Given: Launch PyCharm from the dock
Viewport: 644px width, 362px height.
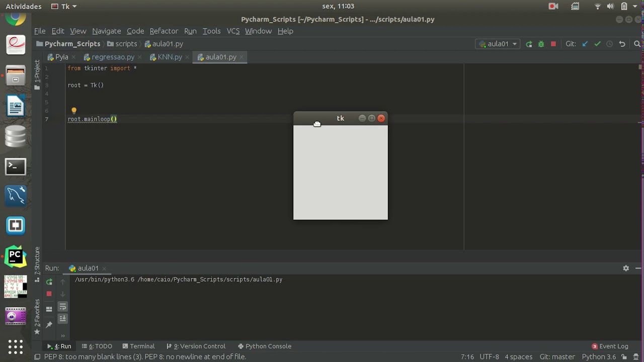Looking at the screenshot, I should coord(16,257).
